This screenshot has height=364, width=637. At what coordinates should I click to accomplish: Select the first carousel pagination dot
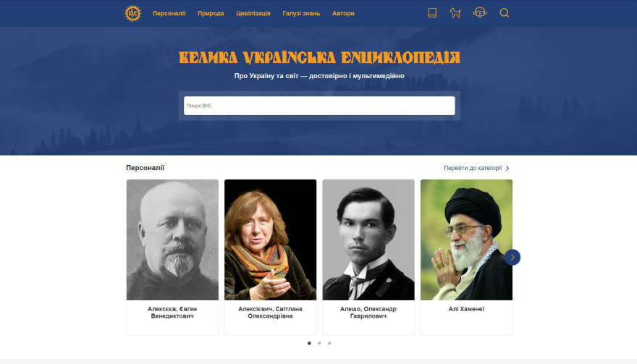pos(309,343)
